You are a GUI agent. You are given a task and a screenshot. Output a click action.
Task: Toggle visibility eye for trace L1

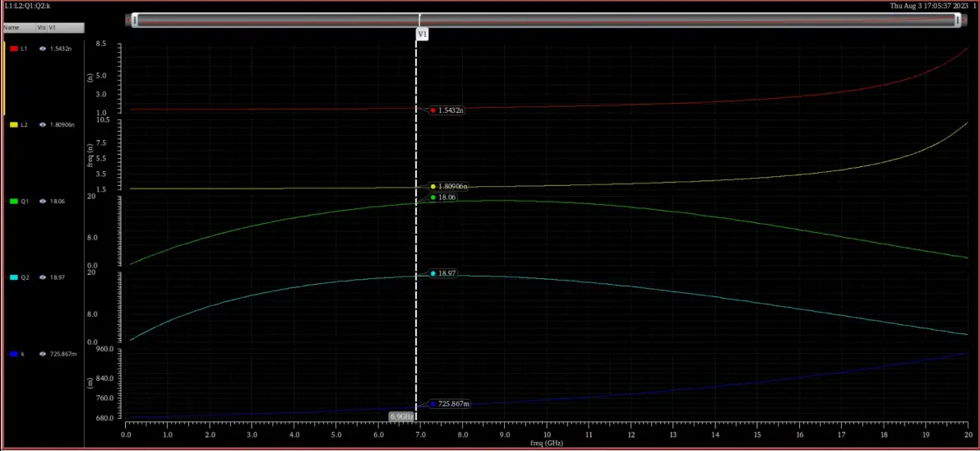point(43,49)
